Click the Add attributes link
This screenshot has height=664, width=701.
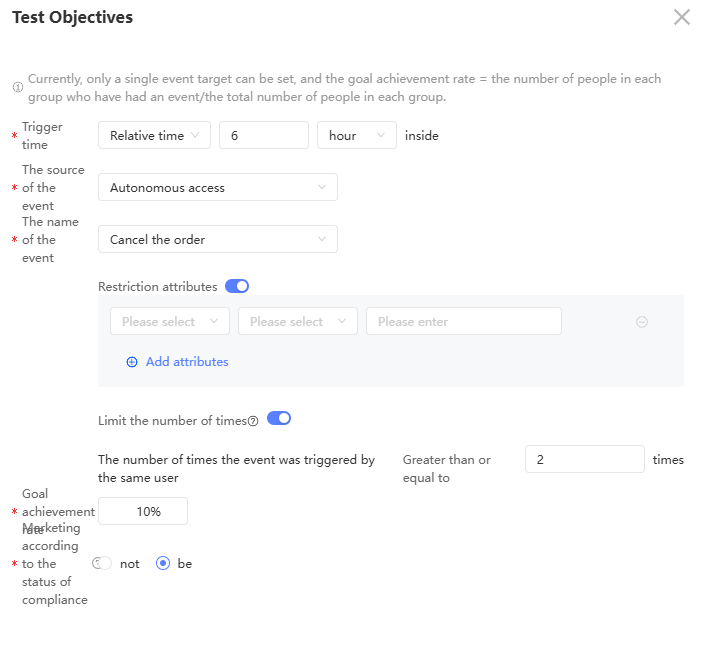187,362
